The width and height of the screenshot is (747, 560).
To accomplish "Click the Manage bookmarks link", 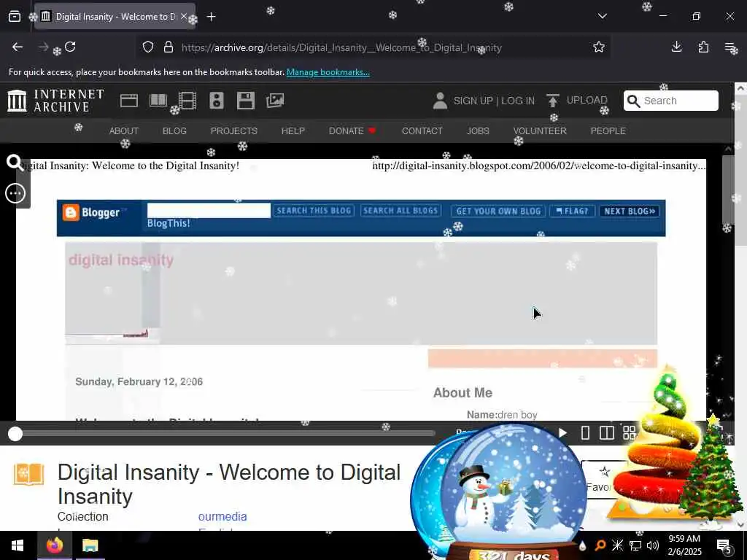I will click(x=328, y=72).
